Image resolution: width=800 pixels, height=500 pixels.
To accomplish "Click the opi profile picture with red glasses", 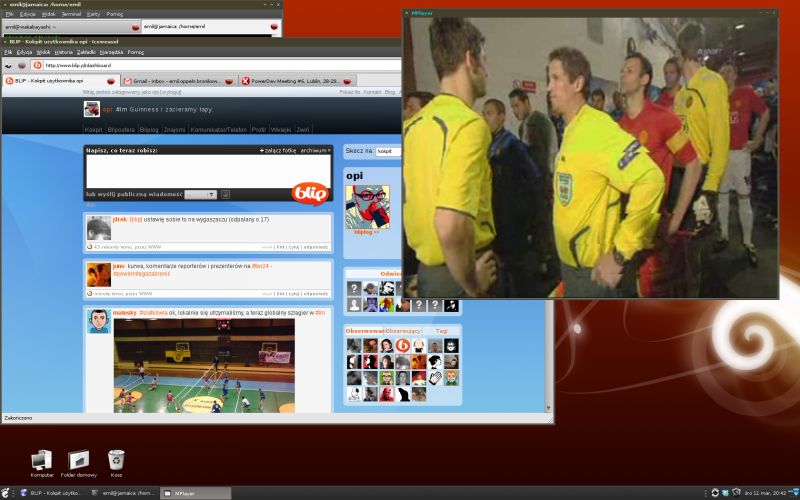I will [x=367, y=207].
